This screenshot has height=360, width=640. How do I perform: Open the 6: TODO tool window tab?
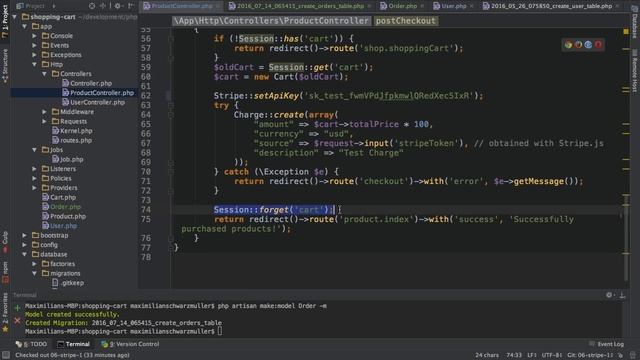click(31, 344)
